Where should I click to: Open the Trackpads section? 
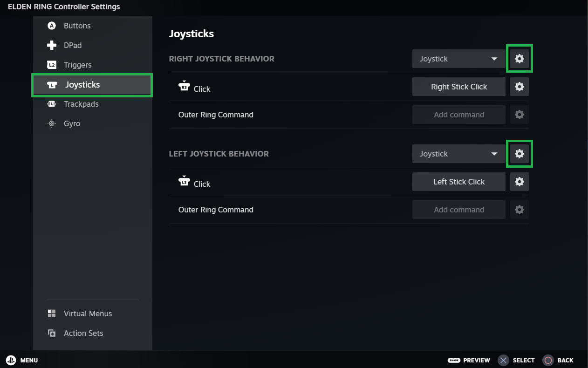coord(92,104)
